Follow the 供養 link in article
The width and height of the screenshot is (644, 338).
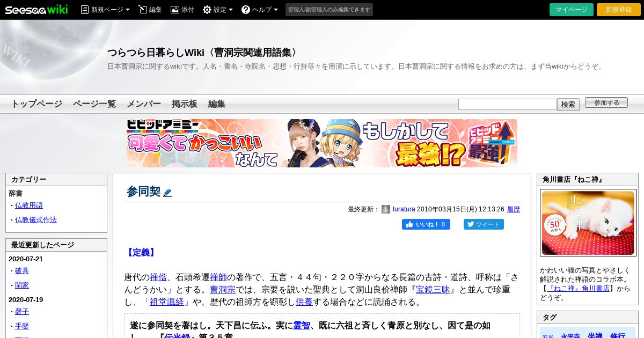[x=304, y=302]
